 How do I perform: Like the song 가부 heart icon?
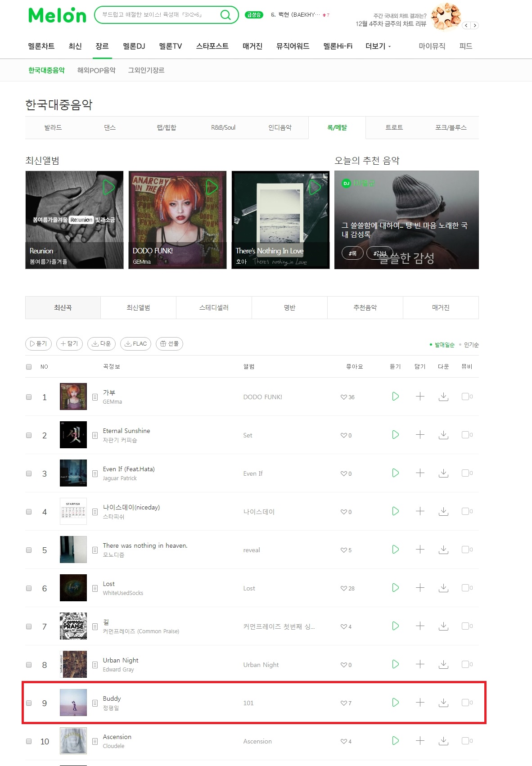(x=344, y=397)
